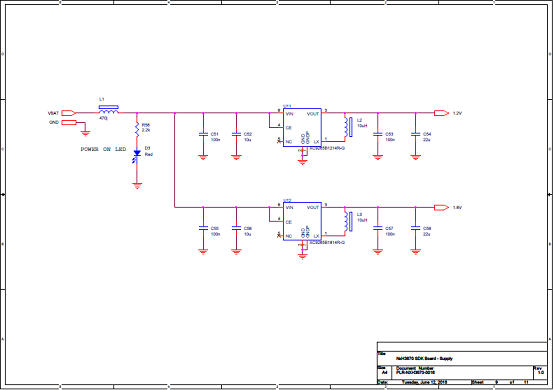Viewport: 554px width, 390px height.
Task: Click the D3 red LED symbol
Action: pyautogui.click(x=137, y=156)
